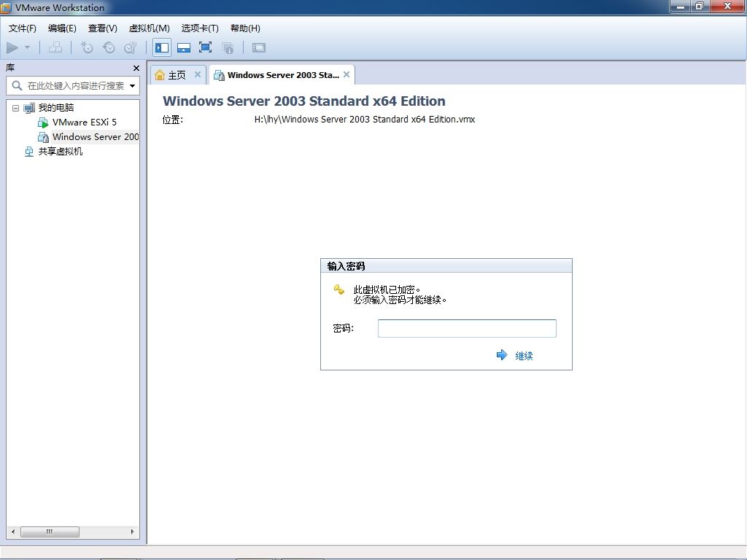747x560 pixels.
Task: Click the take snapshot icon
Action: pos(87,47)
